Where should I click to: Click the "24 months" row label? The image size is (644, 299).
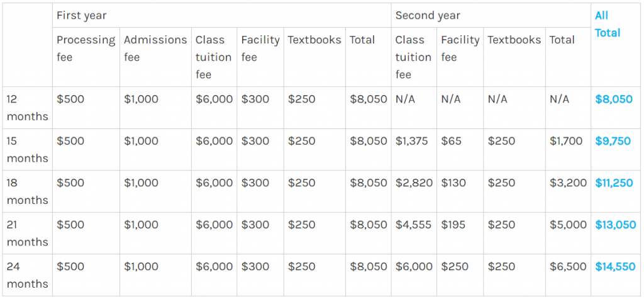click(27, 275)
